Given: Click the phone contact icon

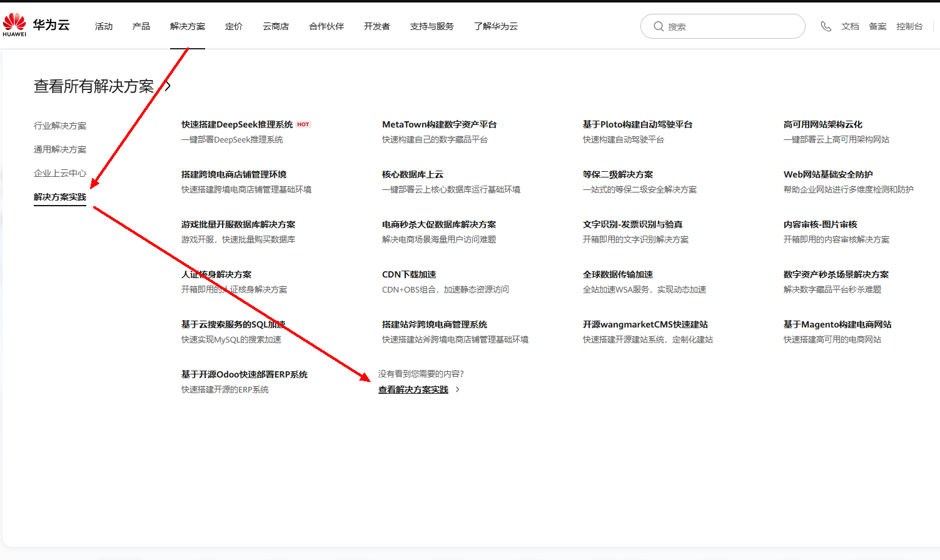Looking at the screenshot, I should click(826, 26).
